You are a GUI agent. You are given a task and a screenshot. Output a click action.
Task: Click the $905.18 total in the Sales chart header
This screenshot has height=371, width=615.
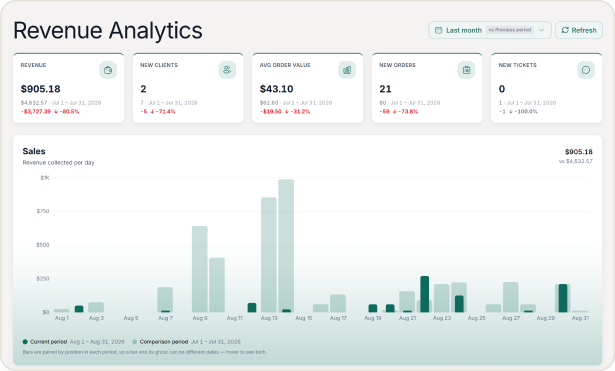[579, 152]
